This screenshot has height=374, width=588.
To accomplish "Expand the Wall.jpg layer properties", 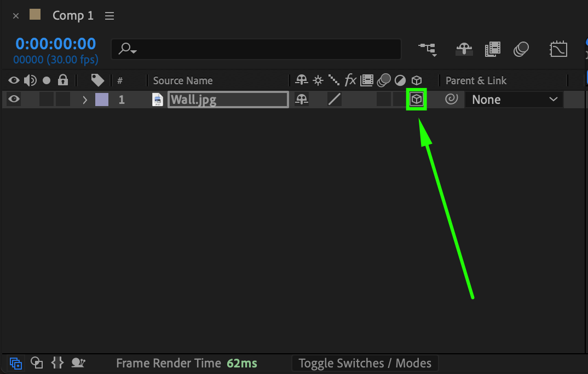I will (85, 100).
